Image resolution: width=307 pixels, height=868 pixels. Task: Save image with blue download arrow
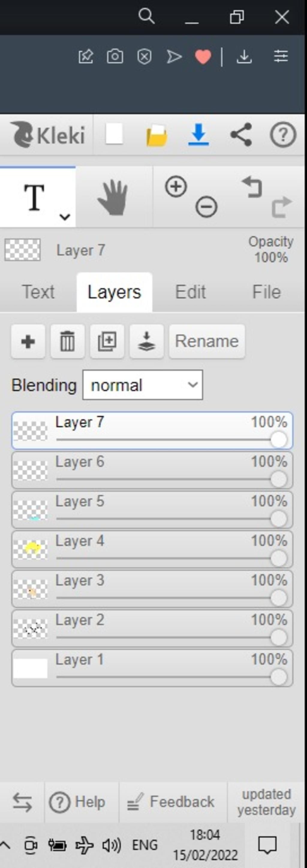tap(198, 135)
